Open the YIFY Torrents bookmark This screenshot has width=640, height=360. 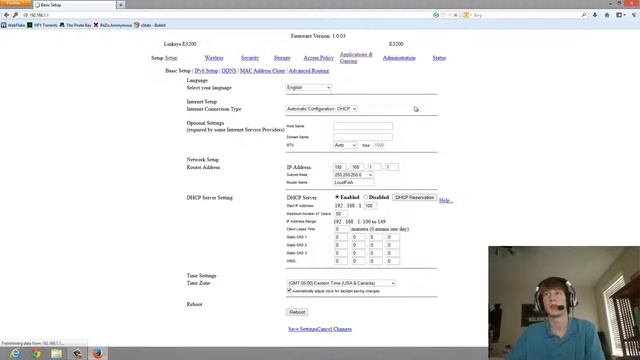42,25
